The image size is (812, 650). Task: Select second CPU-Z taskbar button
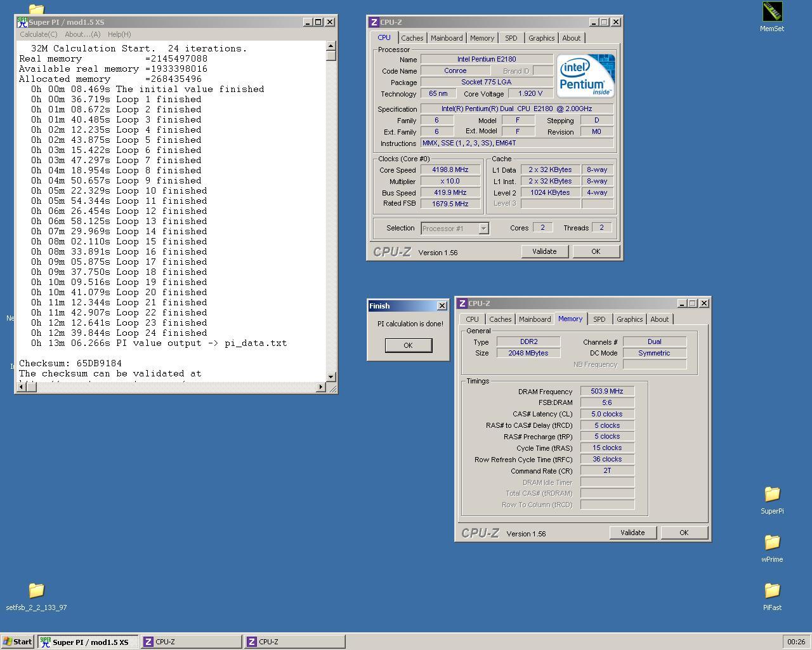click(x=295, y=642)
